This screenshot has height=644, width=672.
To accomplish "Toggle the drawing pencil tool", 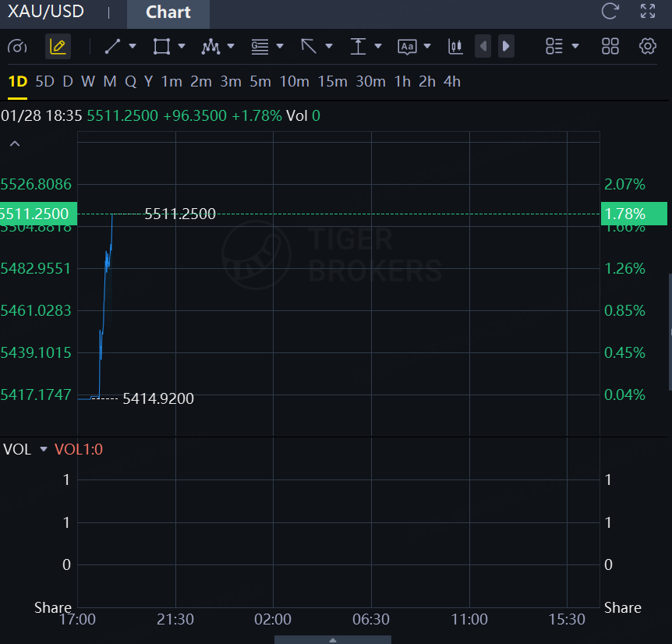I will (x=58, y=47).
